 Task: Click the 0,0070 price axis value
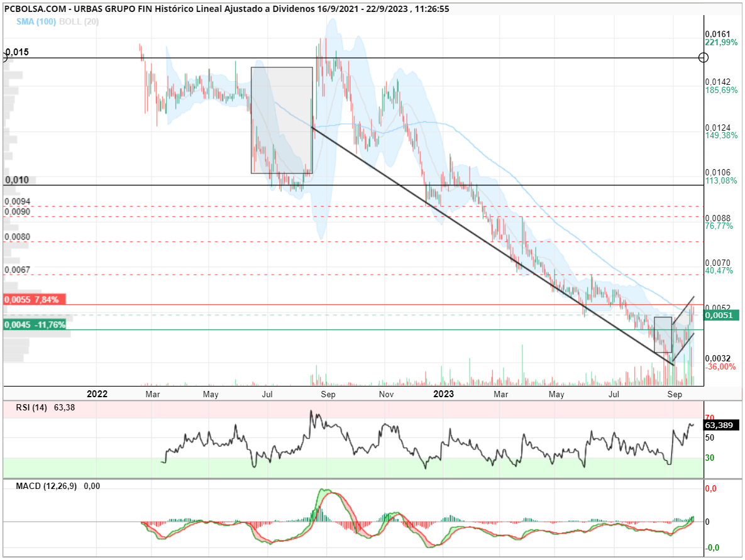point(717,263)
